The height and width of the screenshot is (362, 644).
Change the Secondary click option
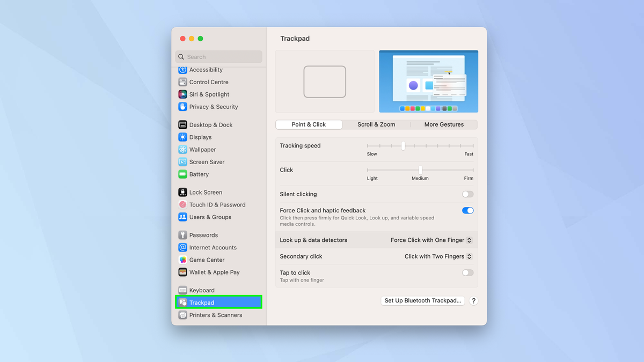(438, 256)
